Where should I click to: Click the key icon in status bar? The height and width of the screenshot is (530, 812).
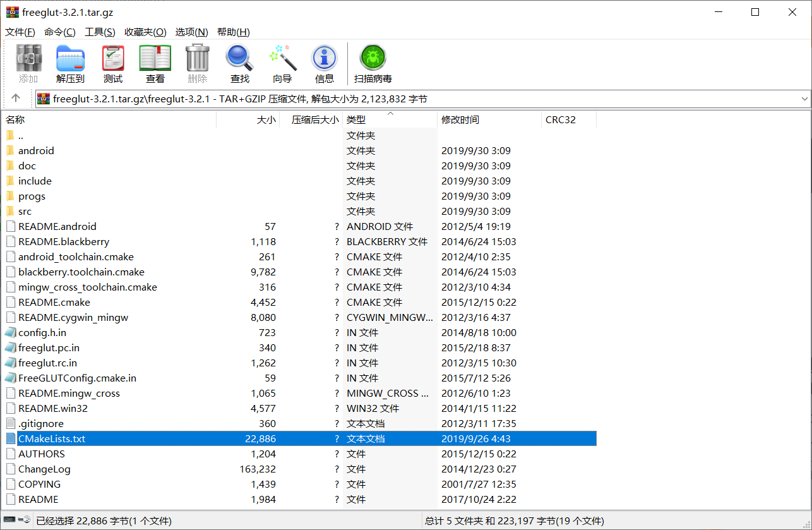(x=25, y=521)
